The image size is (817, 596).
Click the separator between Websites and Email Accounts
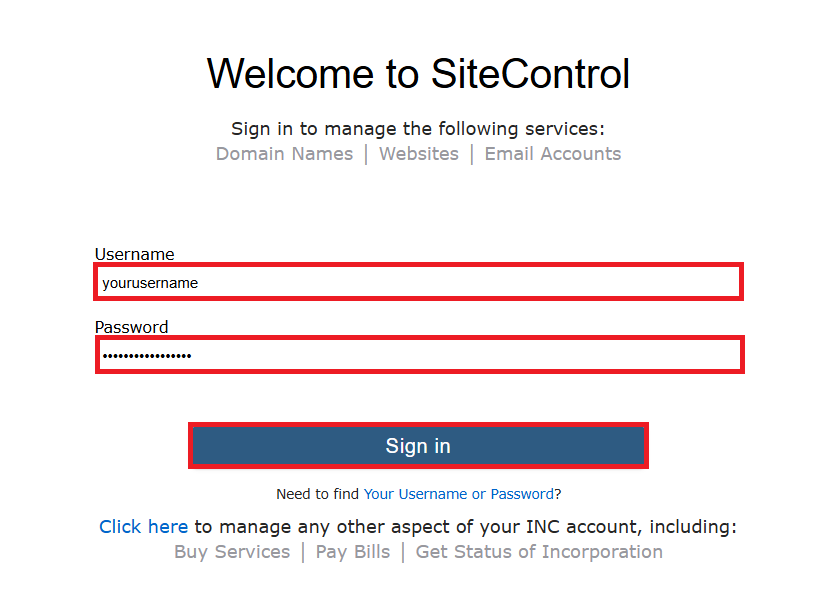point(472,154)
